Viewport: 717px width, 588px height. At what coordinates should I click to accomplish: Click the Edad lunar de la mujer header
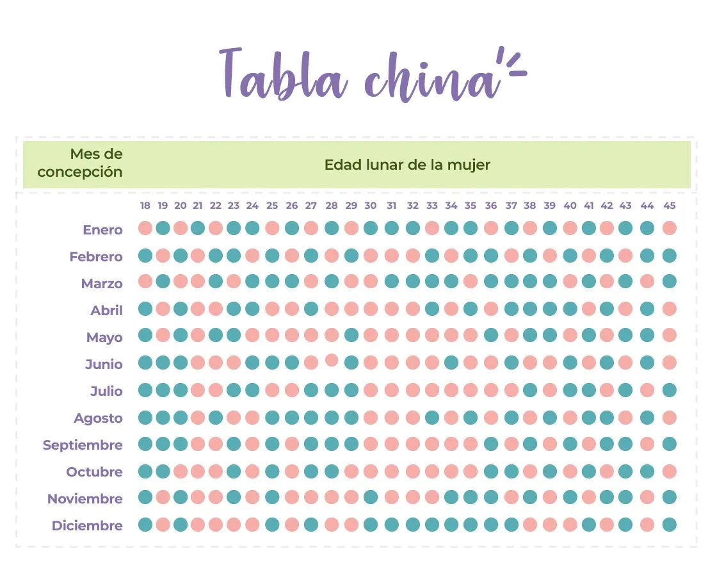pos(407,165)
